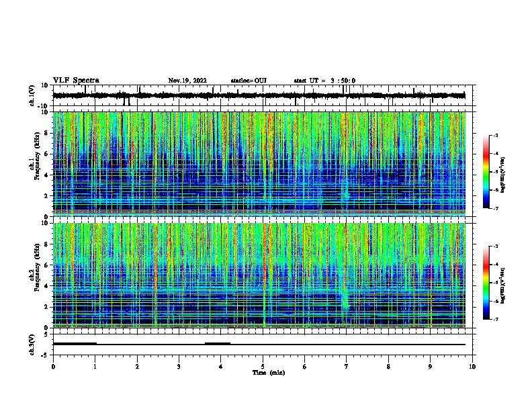532x411 pixels.
Task: Click the "4" kHz tick on ch.1 frequency axis
Action: [x=47, y=175]
